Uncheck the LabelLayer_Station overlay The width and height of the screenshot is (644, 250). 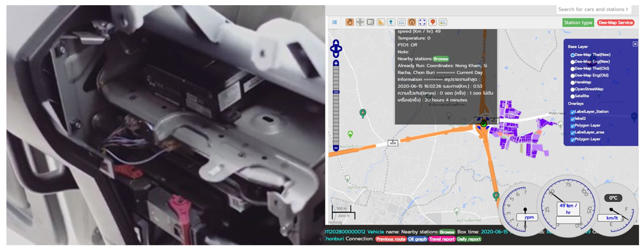click(573, 112)
